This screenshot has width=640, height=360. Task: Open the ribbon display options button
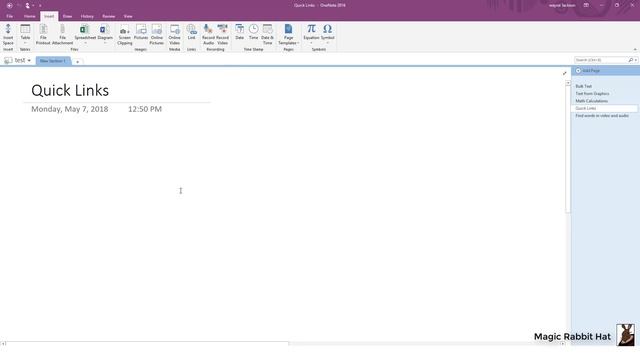pyautogui.click(x=586, y=5)
